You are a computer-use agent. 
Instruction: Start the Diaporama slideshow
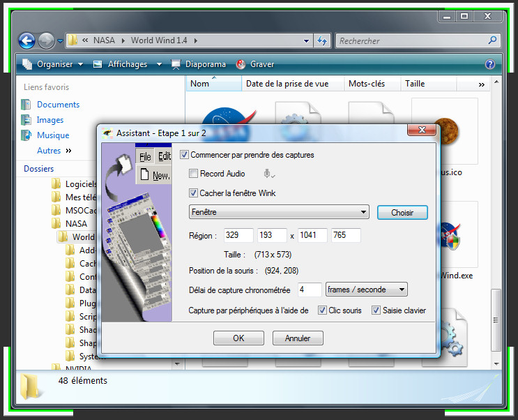tap(199, 64)
